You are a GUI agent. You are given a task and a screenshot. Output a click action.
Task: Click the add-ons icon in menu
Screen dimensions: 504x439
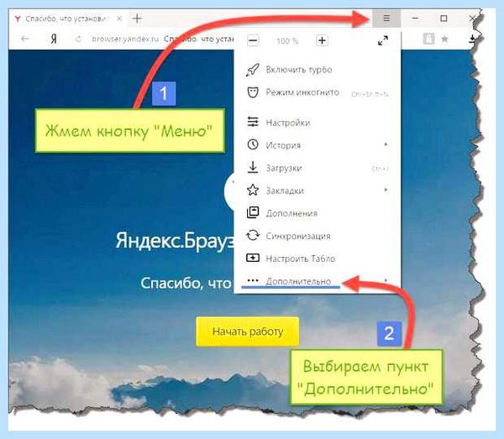tap(253, 212)
